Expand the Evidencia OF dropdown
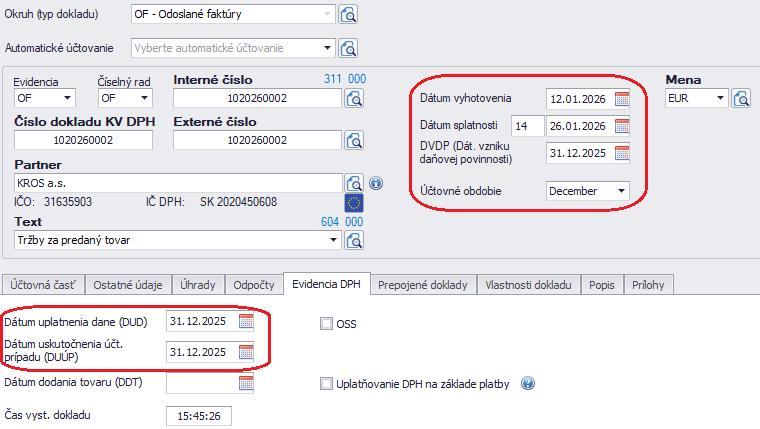Screen dimensions: 760x429 tap(68, 98)
